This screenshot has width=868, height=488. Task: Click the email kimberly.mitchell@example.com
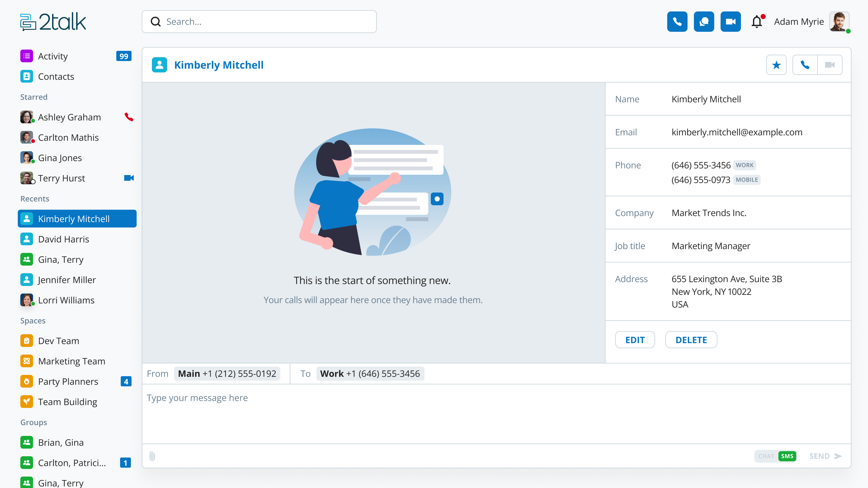[x=737, y=132]
